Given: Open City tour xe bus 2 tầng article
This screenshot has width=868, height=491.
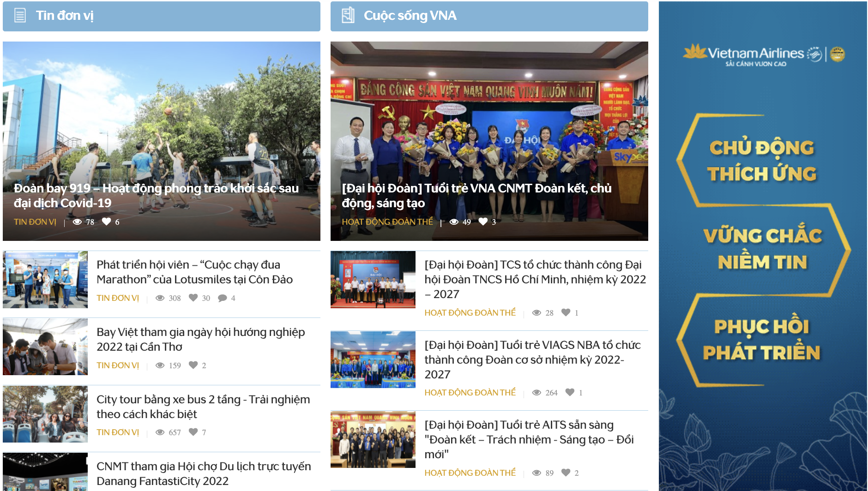Looking at the screenshot, I should (x=203, y=407).
